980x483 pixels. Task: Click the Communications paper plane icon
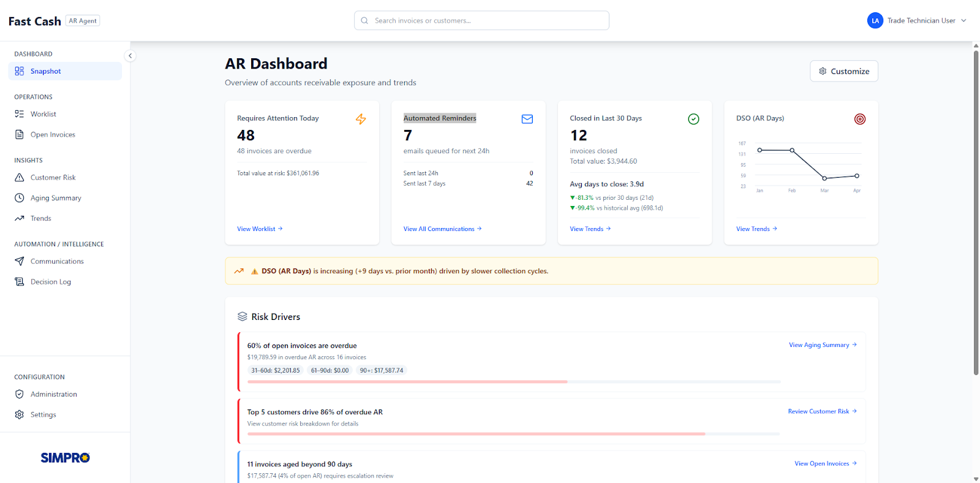(x=20, y=261)
